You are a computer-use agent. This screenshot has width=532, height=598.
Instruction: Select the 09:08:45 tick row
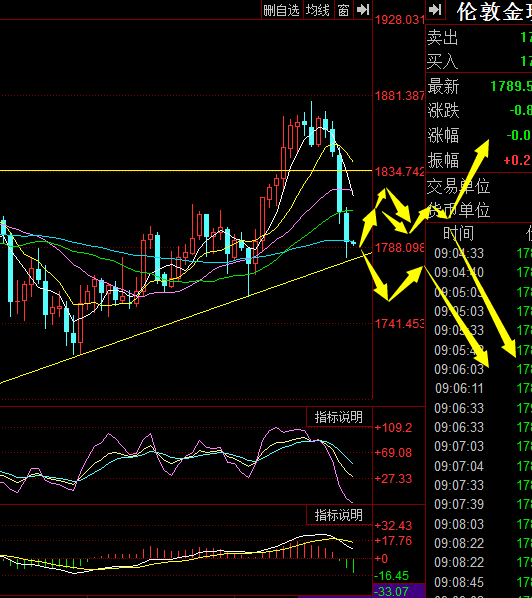[x=479, y=582]
